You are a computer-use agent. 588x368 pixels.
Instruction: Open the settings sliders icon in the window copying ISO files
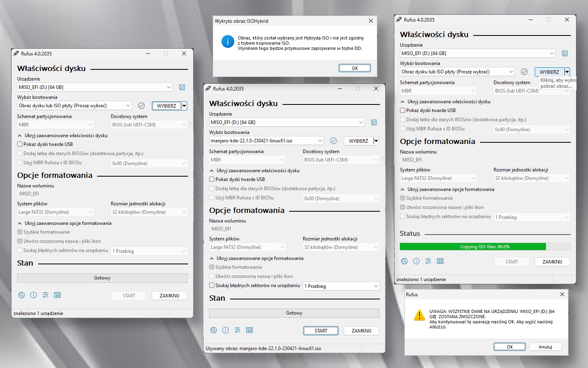tap(428, 261)
